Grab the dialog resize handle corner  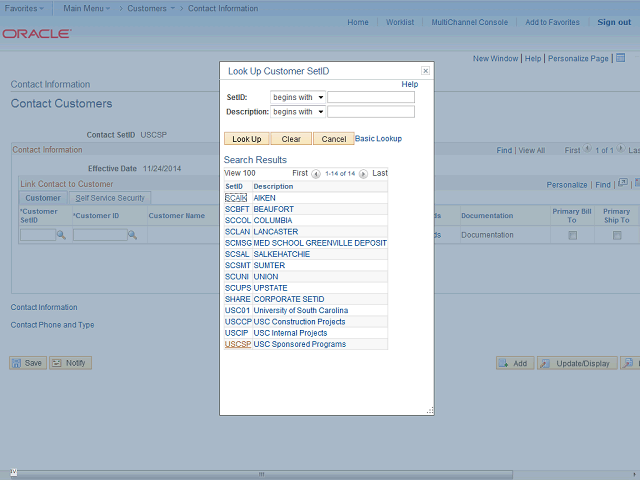pyautogui.click(x=430, y=411)
